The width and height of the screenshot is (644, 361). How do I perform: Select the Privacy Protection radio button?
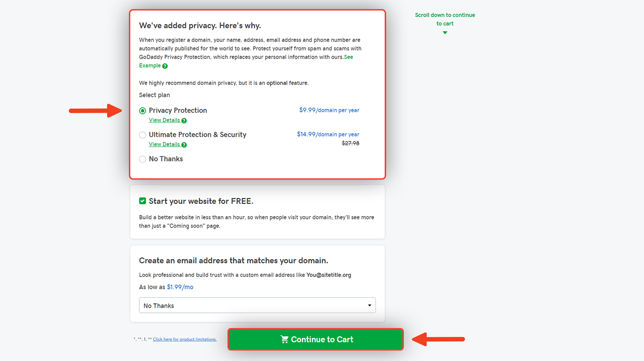[142, 111]
